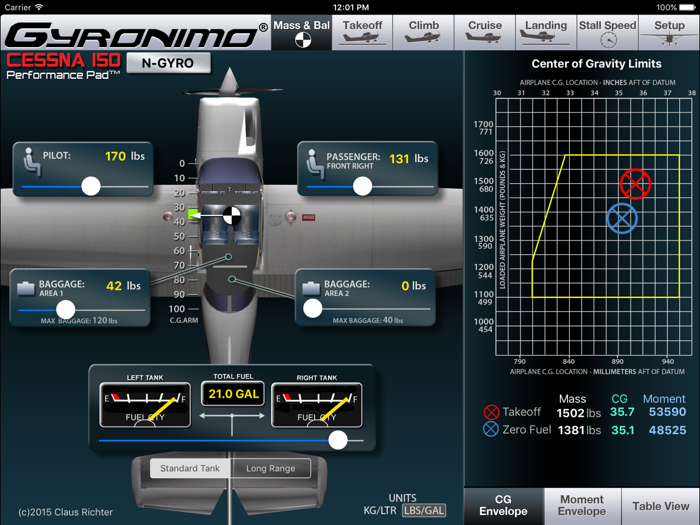Click the balance symbol in Mass & Bal tab

coord(303,41)
